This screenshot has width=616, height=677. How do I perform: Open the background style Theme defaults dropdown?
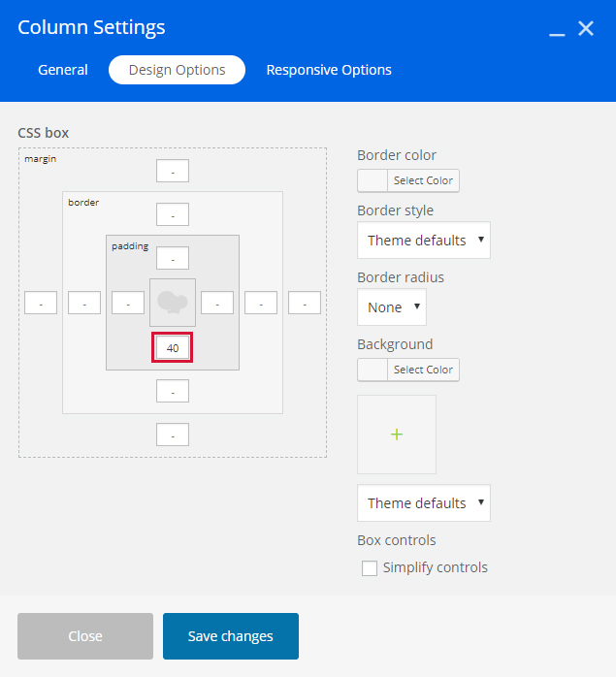(423, 503)
